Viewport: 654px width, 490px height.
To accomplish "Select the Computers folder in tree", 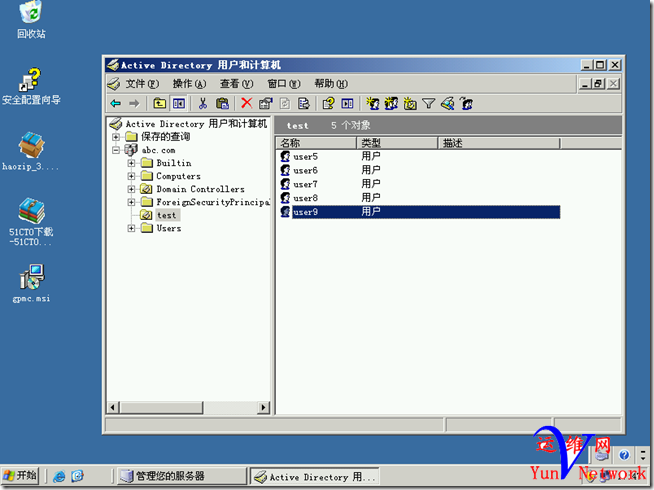I will click(x=178, y=176).
